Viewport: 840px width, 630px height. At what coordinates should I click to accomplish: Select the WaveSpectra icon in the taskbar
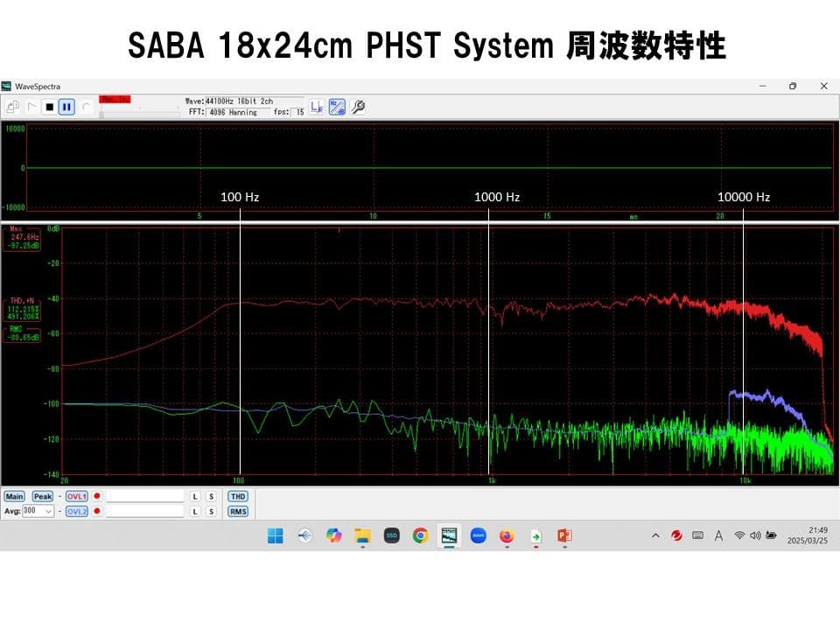tap(448, 535)
